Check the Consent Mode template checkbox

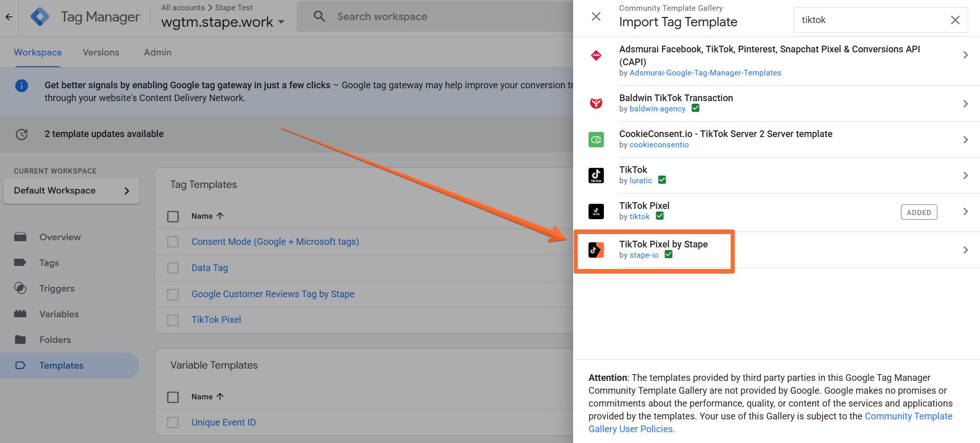point(173,242)
